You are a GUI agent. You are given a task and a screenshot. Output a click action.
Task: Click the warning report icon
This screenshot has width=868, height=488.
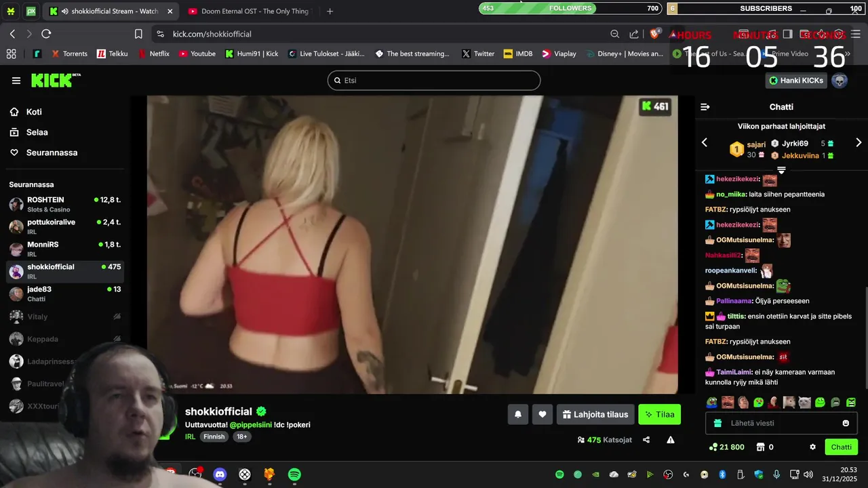[671, 440]
